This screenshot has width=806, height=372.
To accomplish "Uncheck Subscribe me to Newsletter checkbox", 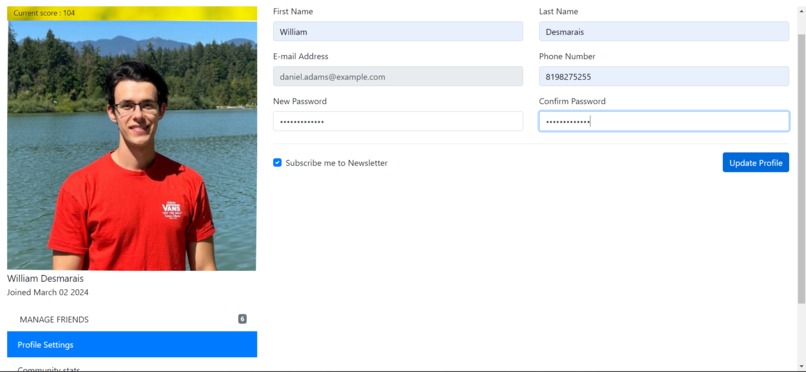I will (277, 163).
